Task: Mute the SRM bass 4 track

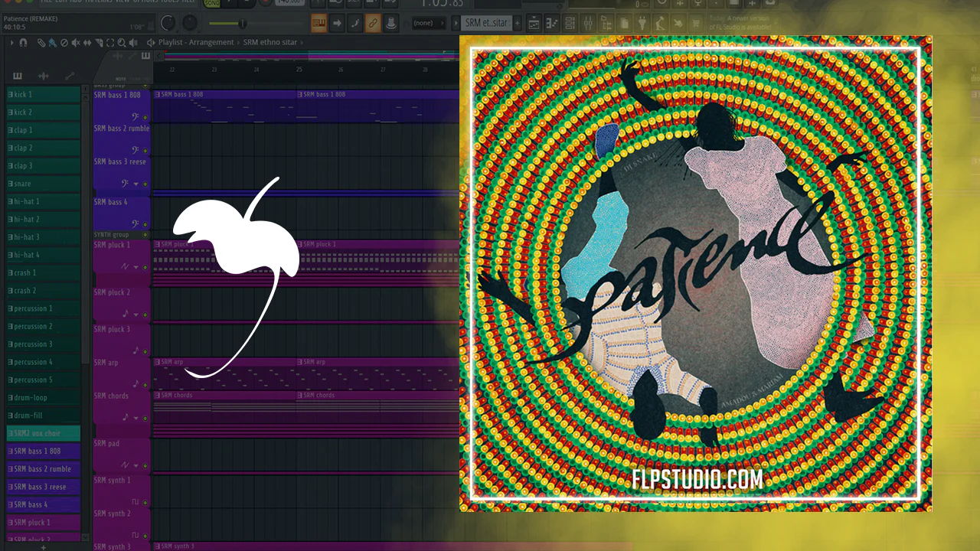Action: pyautogui.click(x=145, y=225)
